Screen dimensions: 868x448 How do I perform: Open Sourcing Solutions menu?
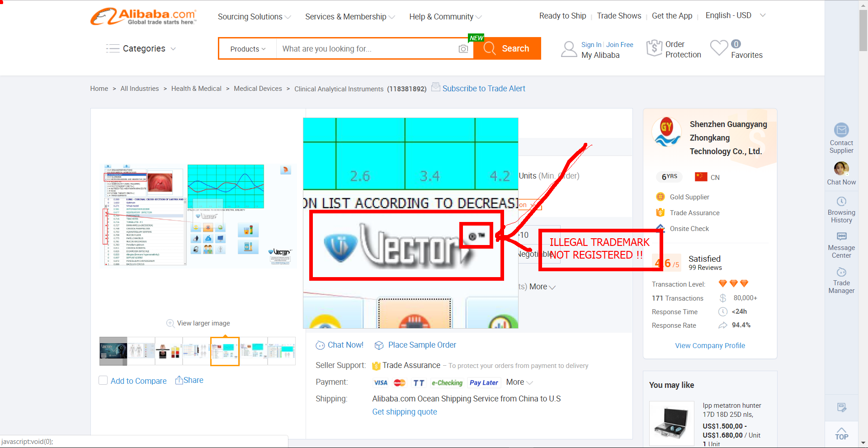254,17
